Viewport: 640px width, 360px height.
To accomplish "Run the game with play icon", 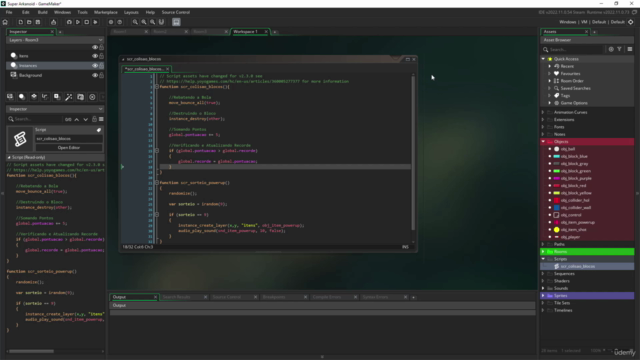I will pyautogui.click(x=78, y=22).
